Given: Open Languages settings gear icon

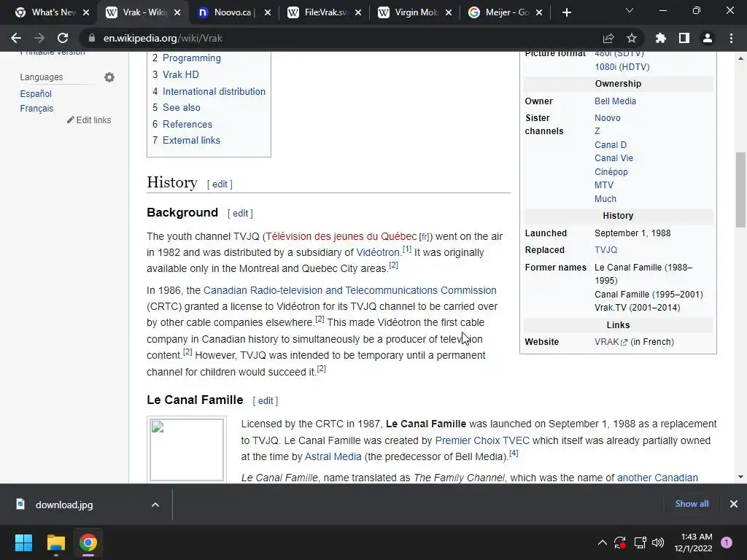Looking at the screenshot, I should coord(109,77).
